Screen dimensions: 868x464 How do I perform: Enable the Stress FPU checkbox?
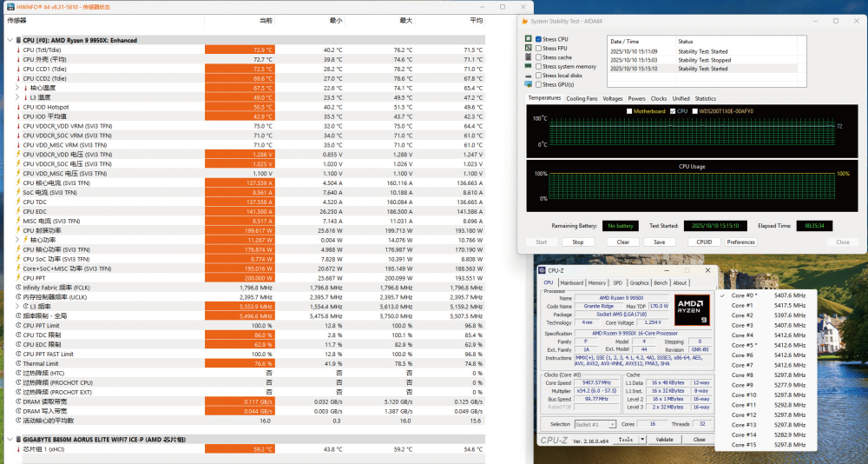(539, 49)
